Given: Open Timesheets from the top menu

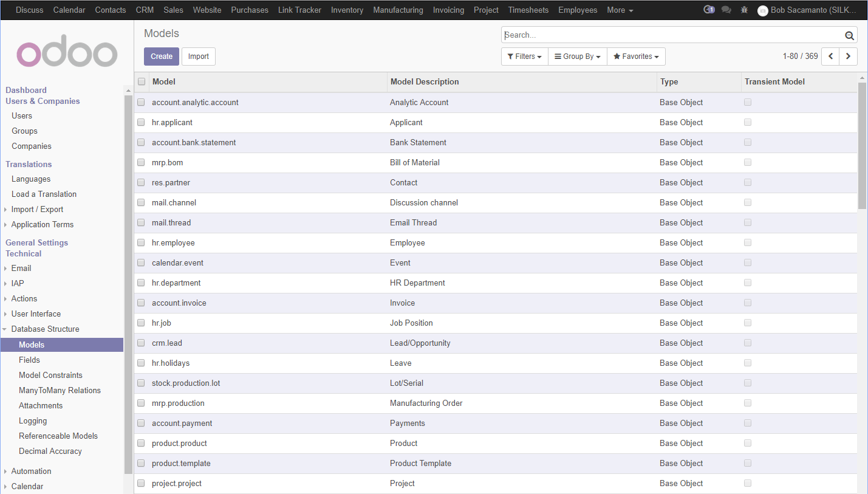Looking at the screenshot, I should 528,10.
